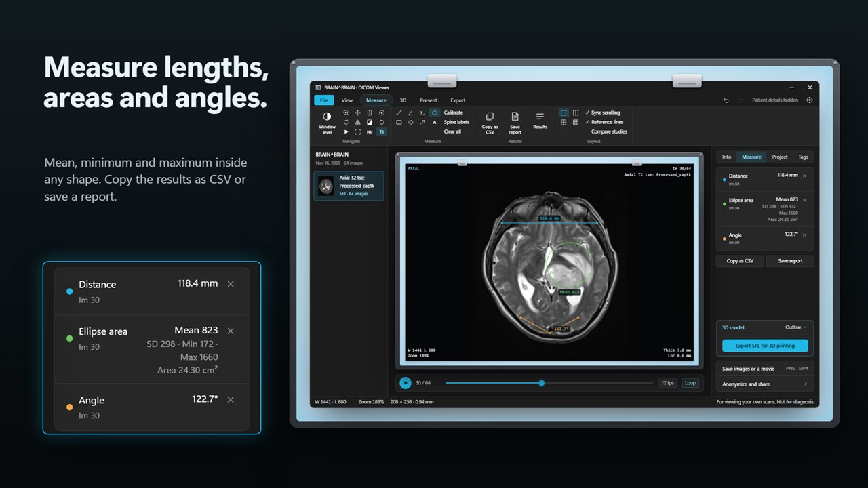Click the Clear all measurements button

pos(452,131)
